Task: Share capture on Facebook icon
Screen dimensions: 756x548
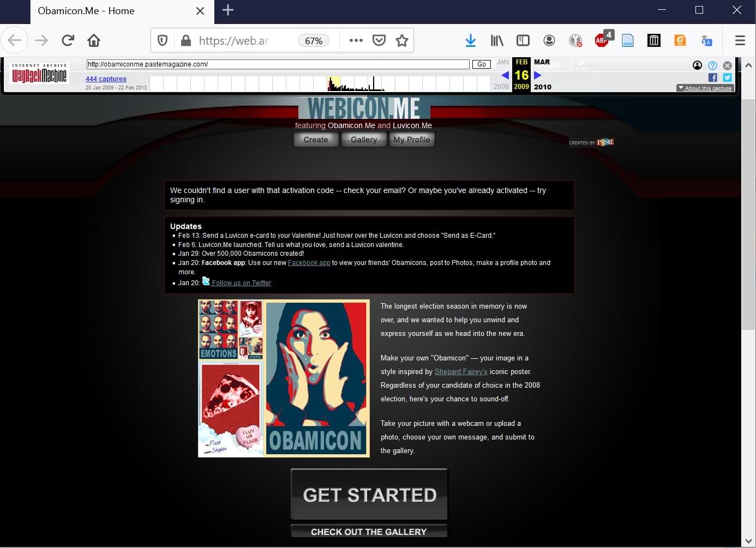Action: (712, 77)
